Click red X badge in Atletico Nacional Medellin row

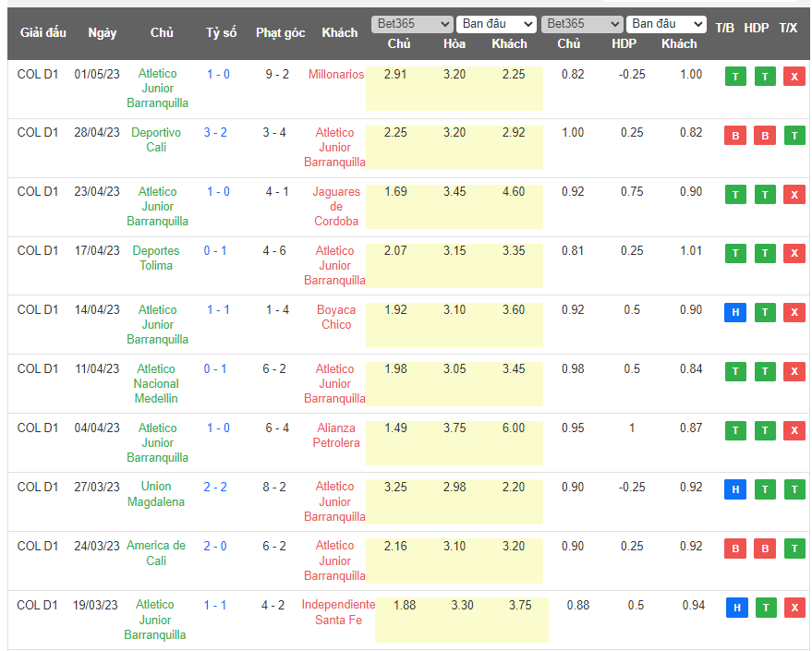[794, 371]
